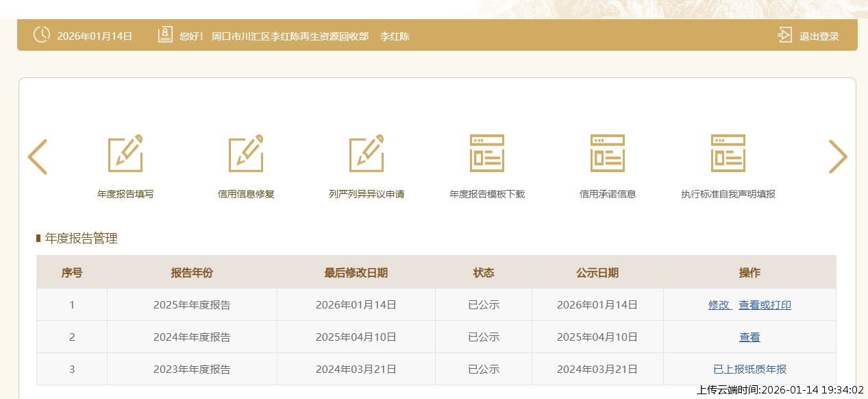Click the 年度报告模板下载 document icon
Viewport: 868px width, 399px height.
(x=487, y=154)
